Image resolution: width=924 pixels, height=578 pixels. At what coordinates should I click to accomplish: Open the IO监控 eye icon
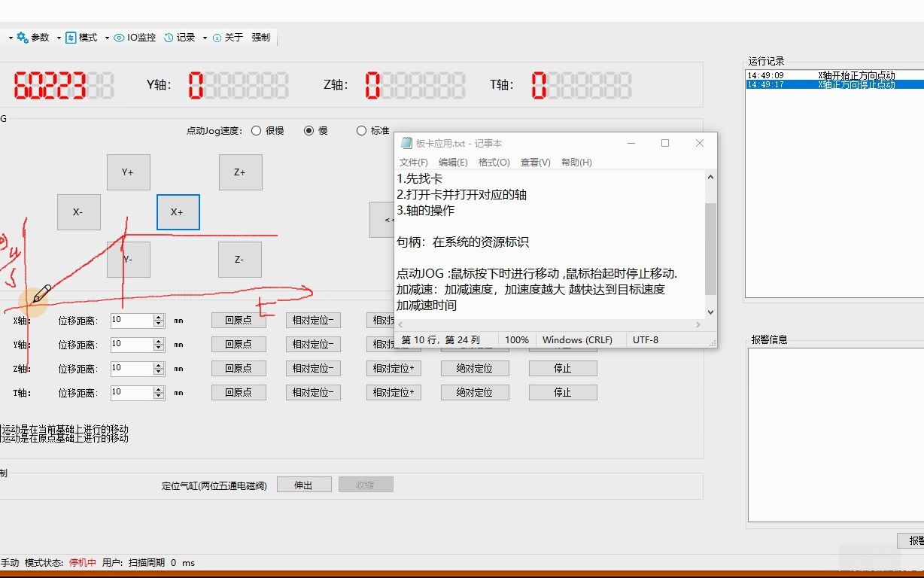pyautogui.click(x=119, y=37)
